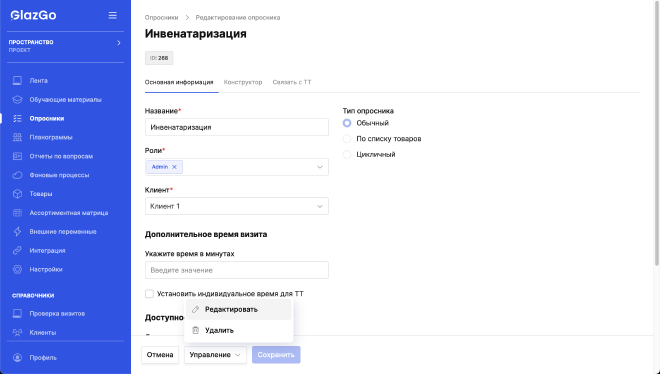Open Интеграция in the sidebar

click(x=47, y=250)
